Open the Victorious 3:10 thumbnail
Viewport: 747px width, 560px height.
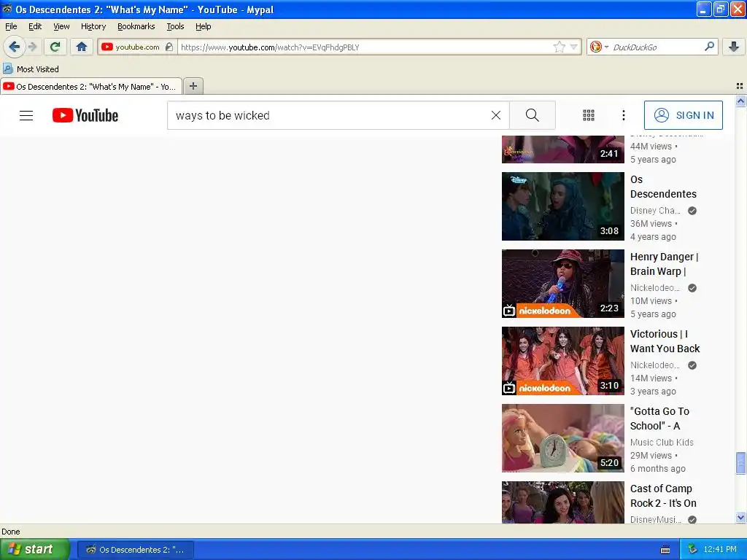[562, 360]
